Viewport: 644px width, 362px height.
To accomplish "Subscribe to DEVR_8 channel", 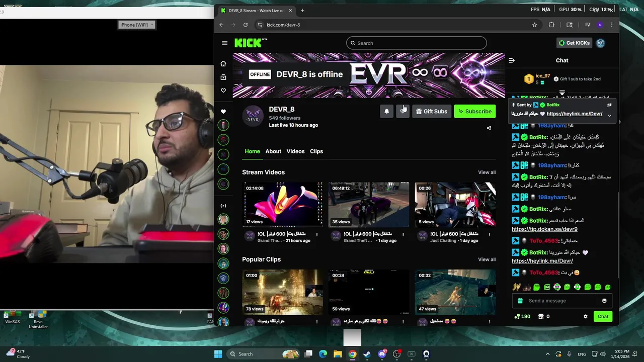I will click(x=474, y=111).
